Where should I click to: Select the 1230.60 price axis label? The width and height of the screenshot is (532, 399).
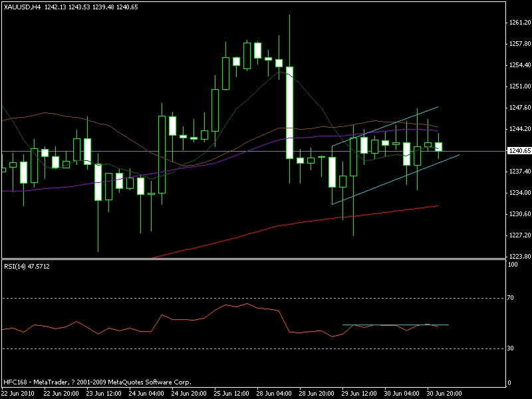(520, 214)
